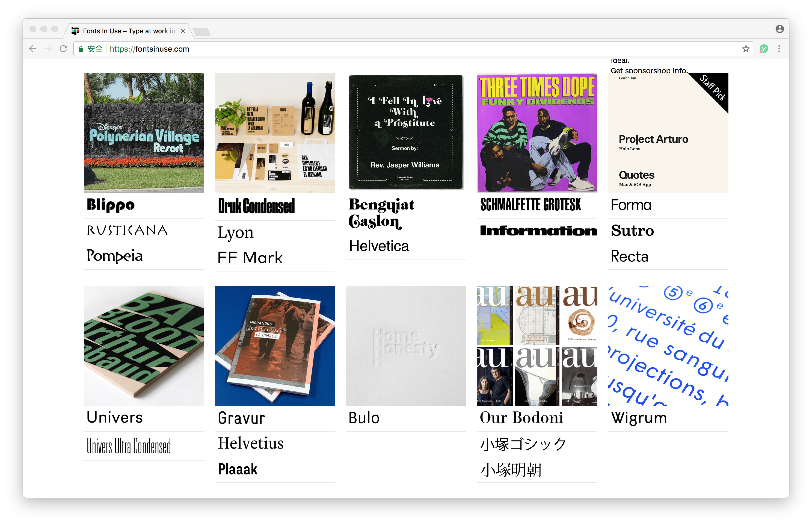
Task: Open the Rev. Jasper Williams album thumbnail
Action: (x=406, y=133)
